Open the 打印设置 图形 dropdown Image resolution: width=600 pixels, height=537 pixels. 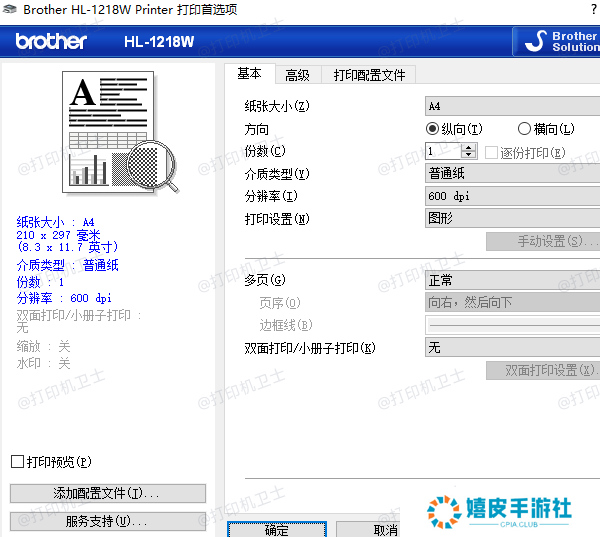point(512,218)
